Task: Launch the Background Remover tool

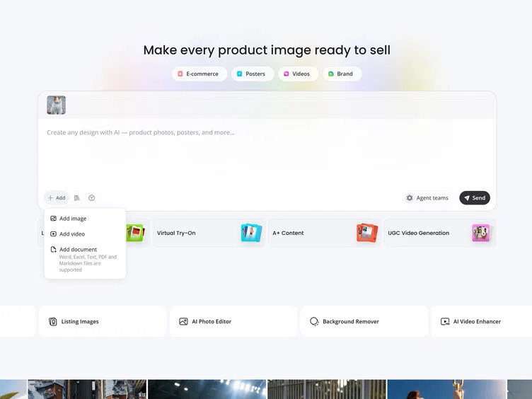Action: tap(364, 321)
